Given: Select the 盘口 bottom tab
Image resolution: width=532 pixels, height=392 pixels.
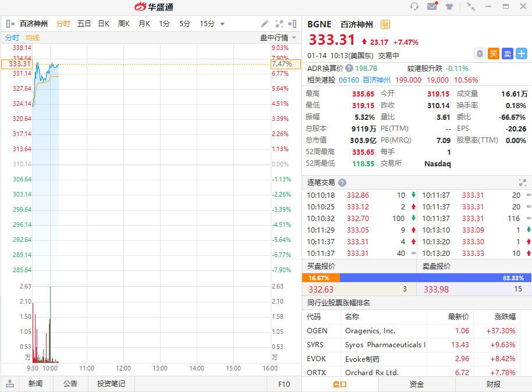Looking at the screenshot, I should click(x=339, y=384).
